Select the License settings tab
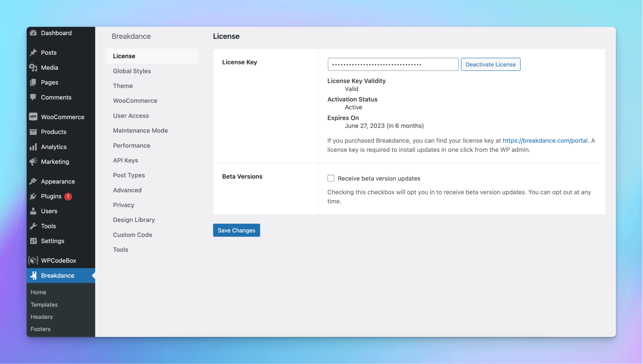This screenshot has height=364, width=643. pyautogui.click(x=153, y=56)
